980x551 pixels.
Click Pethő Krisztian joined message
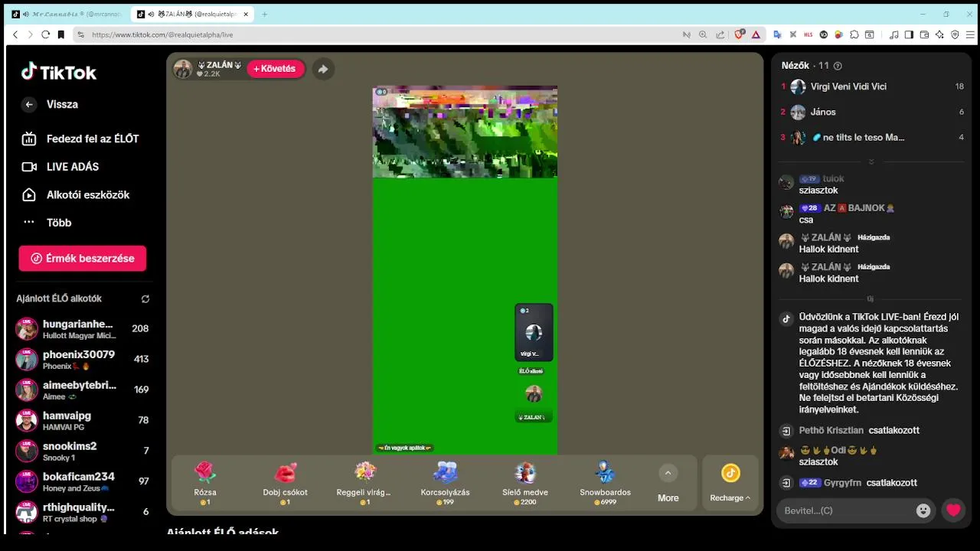pyautogui.click(x=859, y=431)
